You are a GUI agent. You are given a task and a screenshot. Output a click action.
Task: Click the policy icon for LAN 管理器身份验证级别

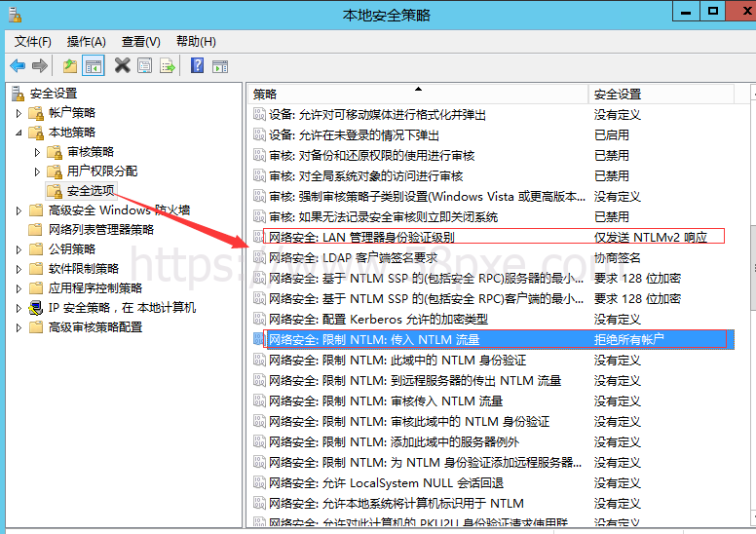(259, 238)
